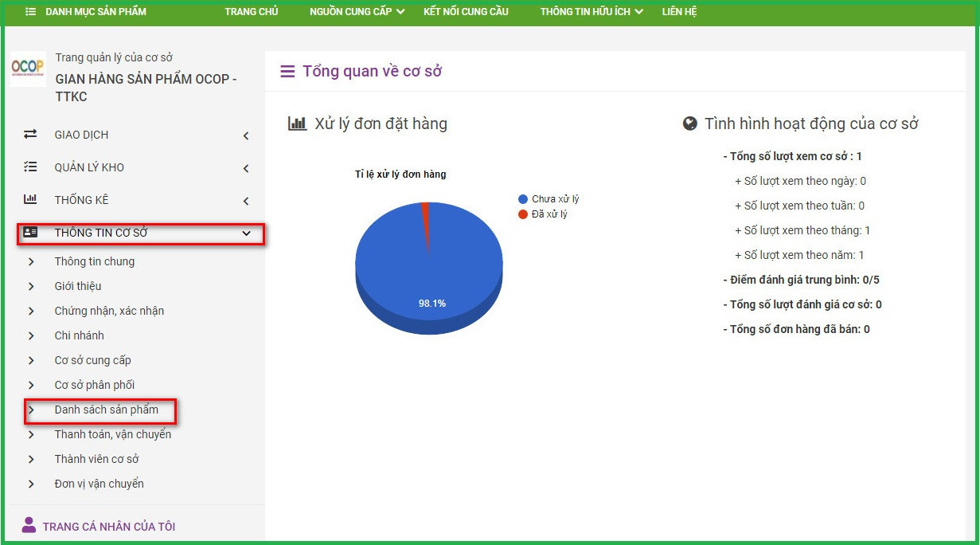Click the arrow beside Danh sách sản phẩm
The height and width of the screenshot is (545, 980).
click(x=31, y=410)
